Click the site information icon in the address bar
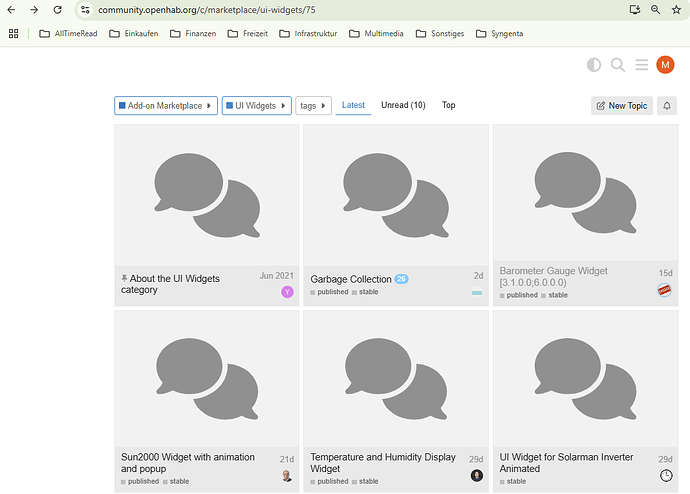 tap(86, 9)
